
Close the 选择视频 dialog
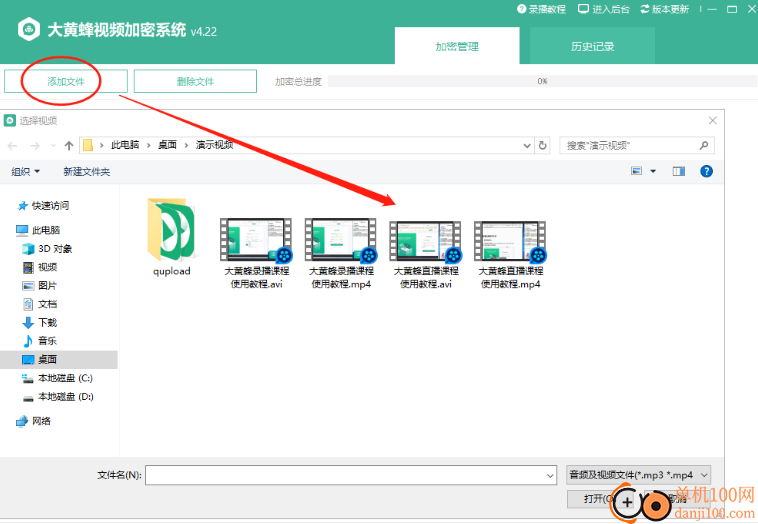click(713, 120)
